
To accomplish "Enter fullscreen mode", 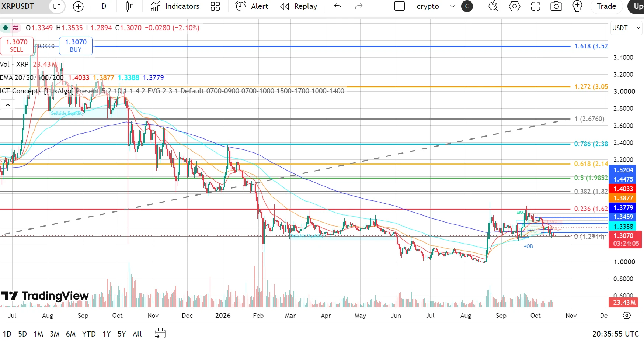I will (x=536, y=6).
